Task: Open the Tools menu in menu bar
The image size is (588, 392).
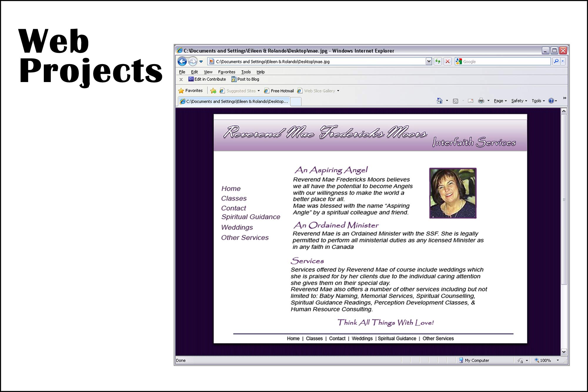Action: click(x=246, y=72)
